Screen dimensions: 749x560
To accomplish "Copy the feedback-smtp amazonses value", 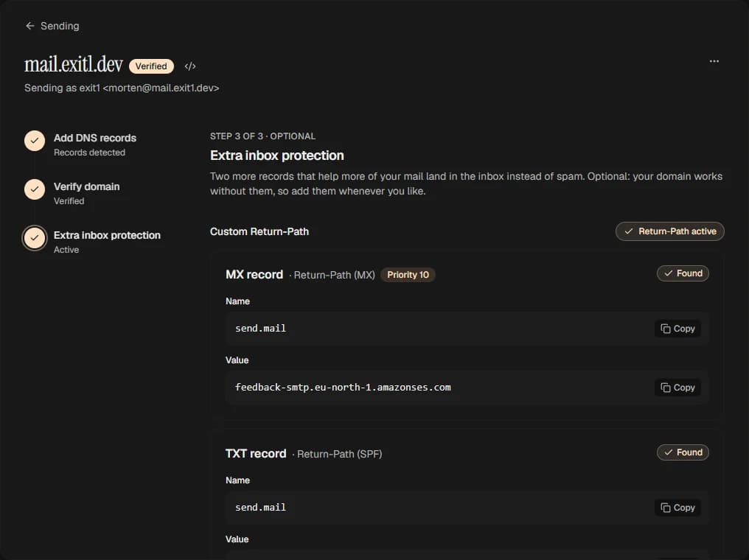I will (x=677, y=388).
